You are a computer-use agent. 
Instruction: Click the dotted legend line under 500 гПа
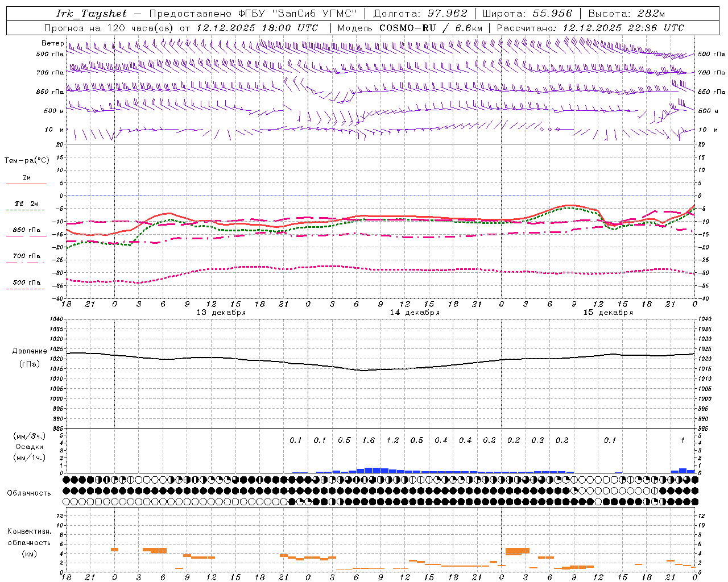25,289
